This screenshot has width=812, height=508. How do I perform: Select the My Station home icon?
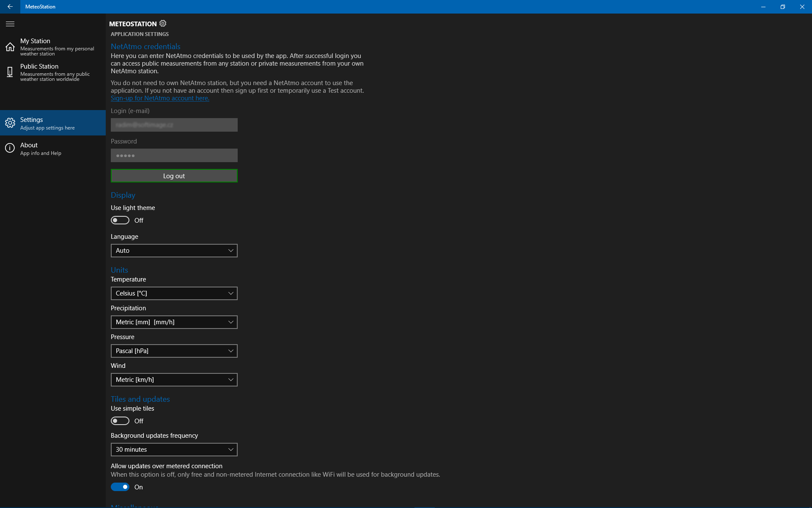click(10, 47)
